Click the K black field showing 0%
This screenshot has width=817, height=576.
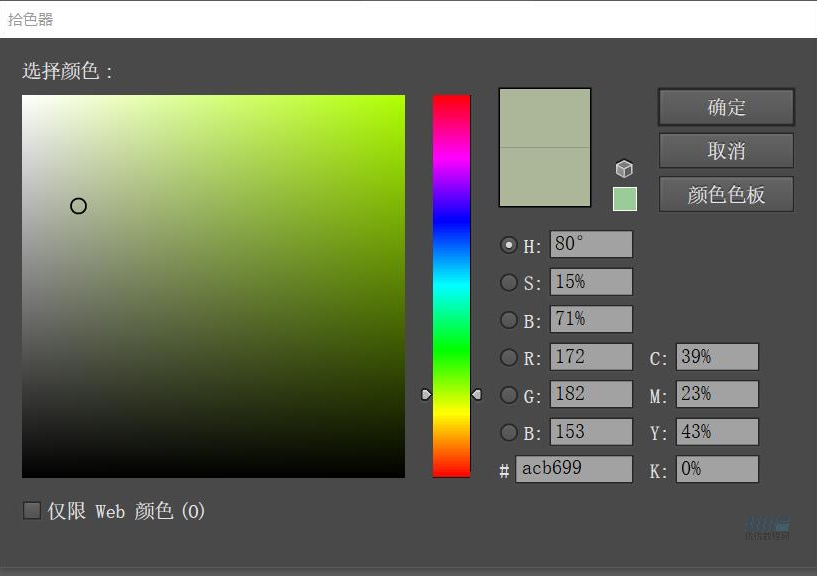[717, 469]
